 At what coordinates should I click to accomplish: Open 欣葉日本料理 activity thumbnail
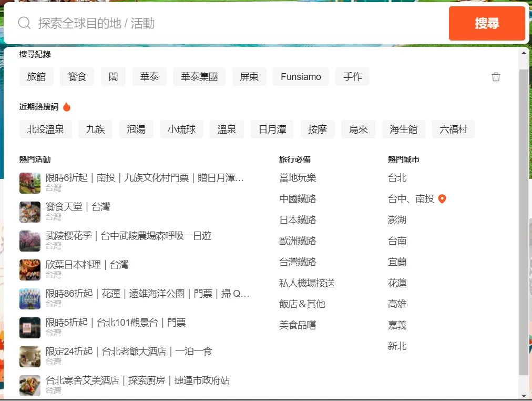point(30,270)
